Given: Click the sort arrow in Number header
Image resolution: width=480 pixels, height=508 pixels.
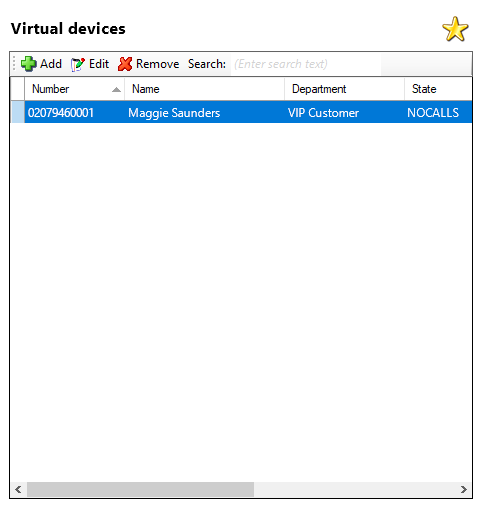Looking at the screenshot, I should pos(116,89).
